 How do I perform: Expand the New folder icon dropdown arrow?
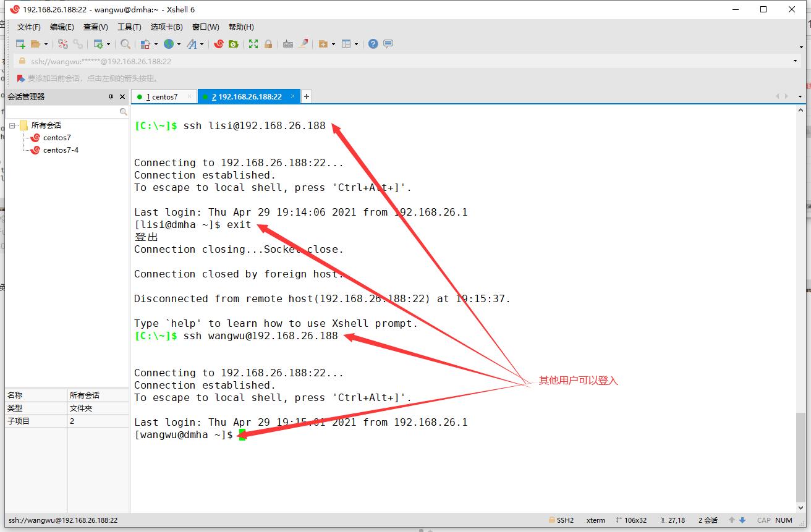click(333, 44)
